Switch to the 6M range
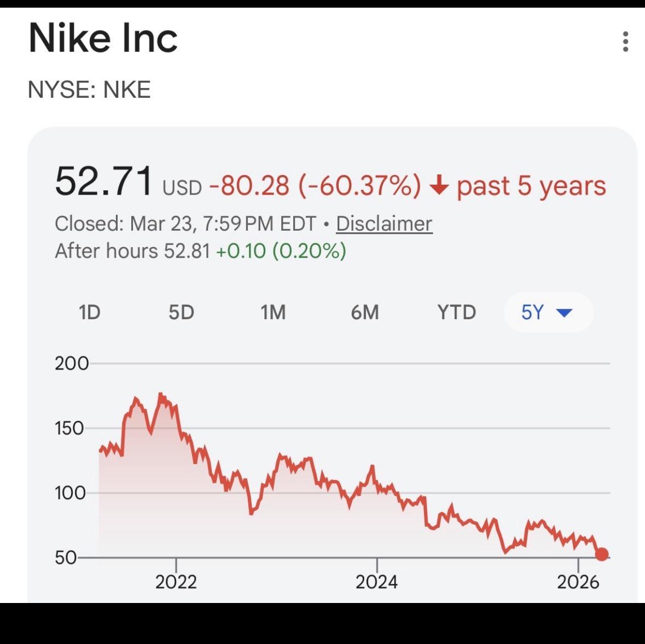The height and width of the screenshot is (644, 645). coord(365,313)
